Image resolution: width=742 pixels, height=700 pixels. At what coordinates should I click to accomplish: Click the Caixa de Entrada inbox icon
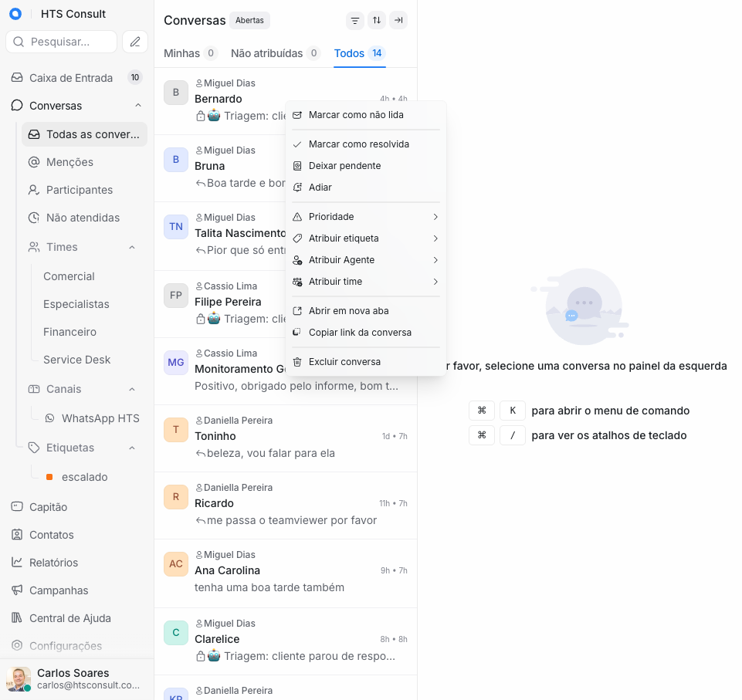tap(17, 78)
